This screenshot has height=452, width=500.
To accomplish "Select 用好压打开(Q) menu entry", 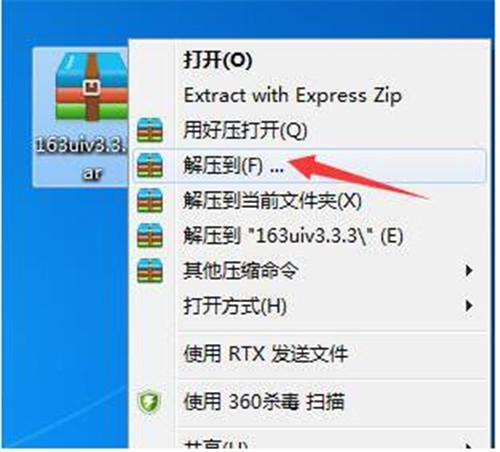I will coord(309,130).
